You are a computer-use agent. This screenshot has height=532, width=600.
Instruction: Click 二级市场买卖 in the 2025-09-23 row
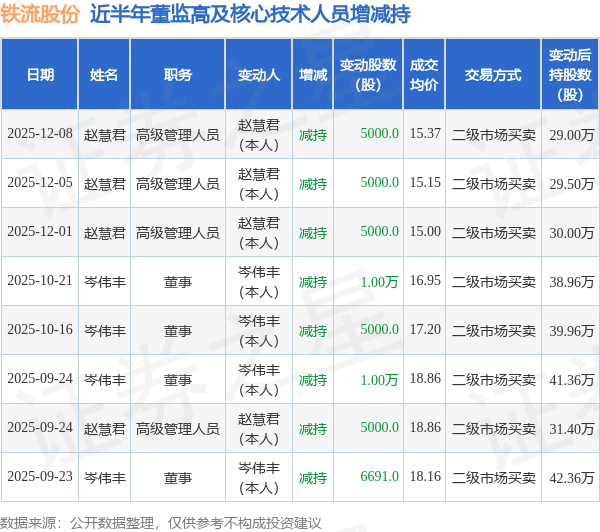pos(494,478)
